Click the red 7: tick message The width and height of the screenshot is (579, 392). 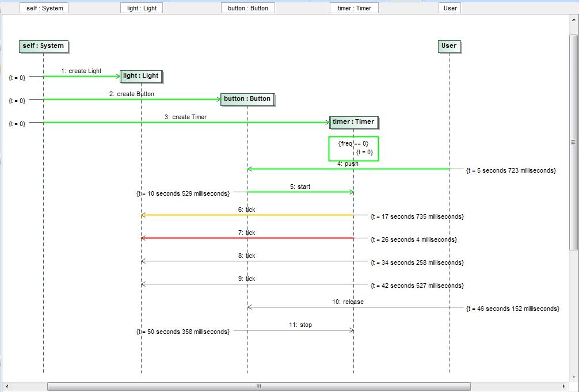(247, 238)
